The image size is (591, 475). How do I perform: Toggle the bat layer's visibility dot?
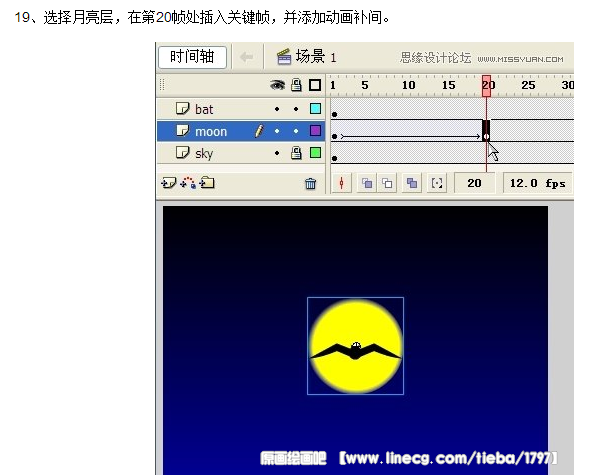(277, 109)
